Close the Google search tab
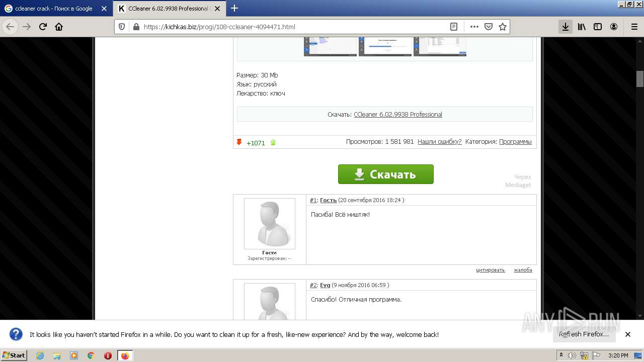 tap(104, 9)
